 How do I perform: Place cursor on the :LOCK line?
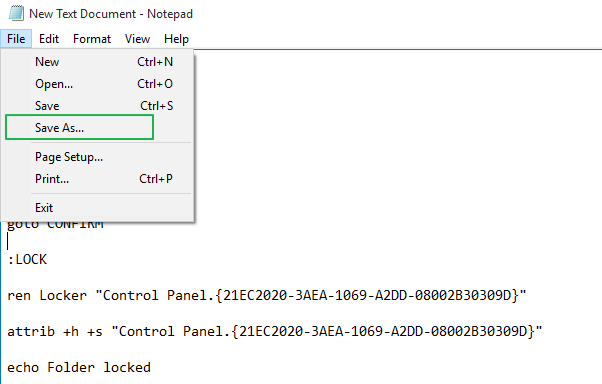coord(27,260)
